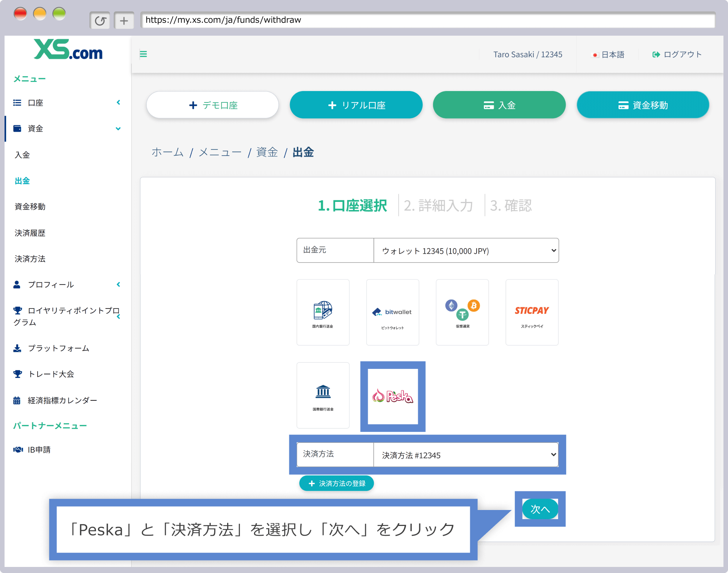Click the browser address bar

[428, 20]
